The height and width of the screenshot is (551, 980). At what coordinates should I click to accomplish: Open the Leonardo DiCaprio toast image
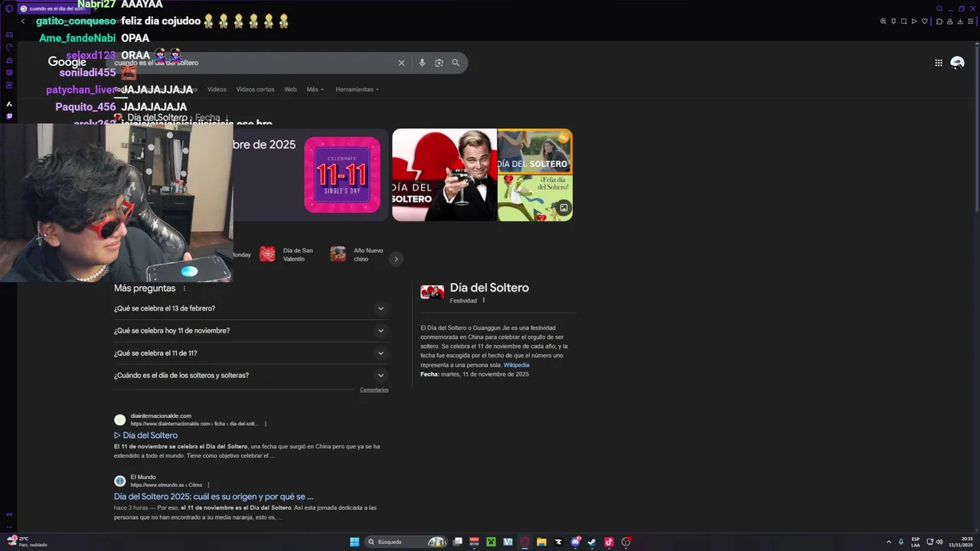(445, 175)
